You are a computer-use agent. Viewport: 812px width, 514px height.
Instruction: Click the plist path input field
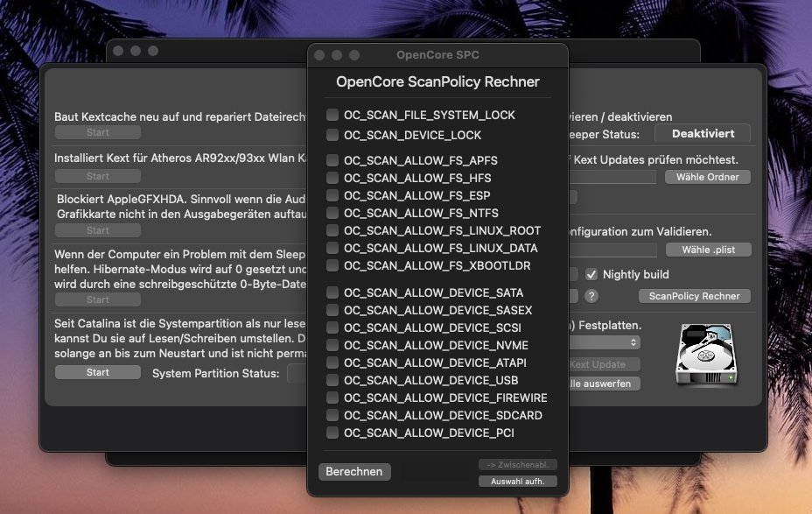pyautogui.click(x=613, y=250)
